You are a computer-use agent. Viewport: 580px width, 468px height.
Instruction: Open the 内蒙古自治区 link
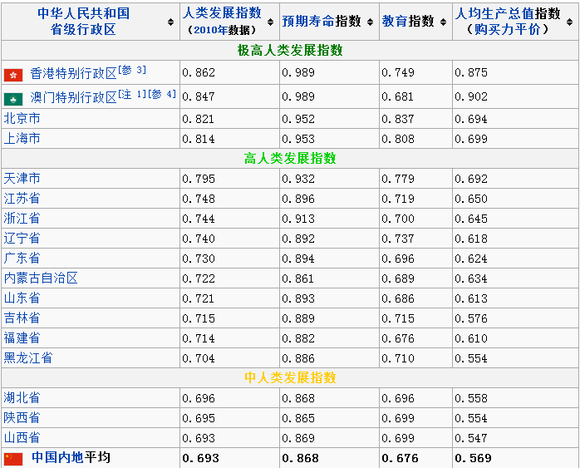click(x=41, y=279)
